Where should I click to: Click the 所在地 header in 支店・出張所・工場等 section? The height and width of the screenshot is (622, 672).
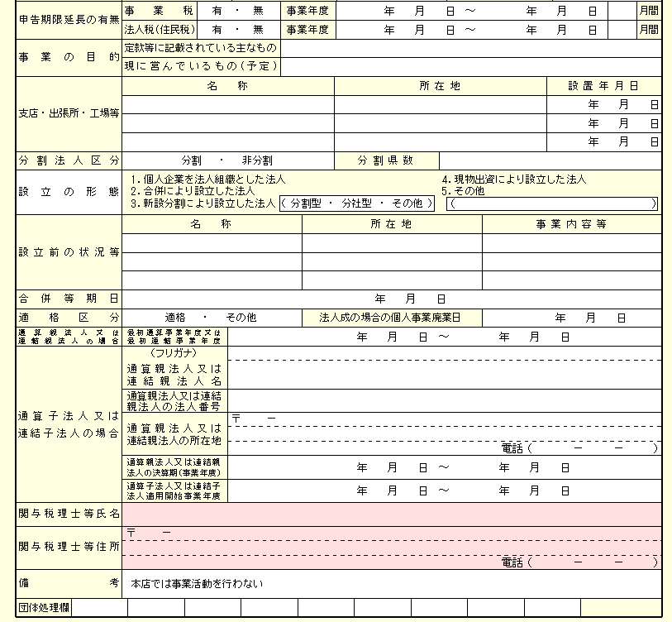[x=440, y=86]
